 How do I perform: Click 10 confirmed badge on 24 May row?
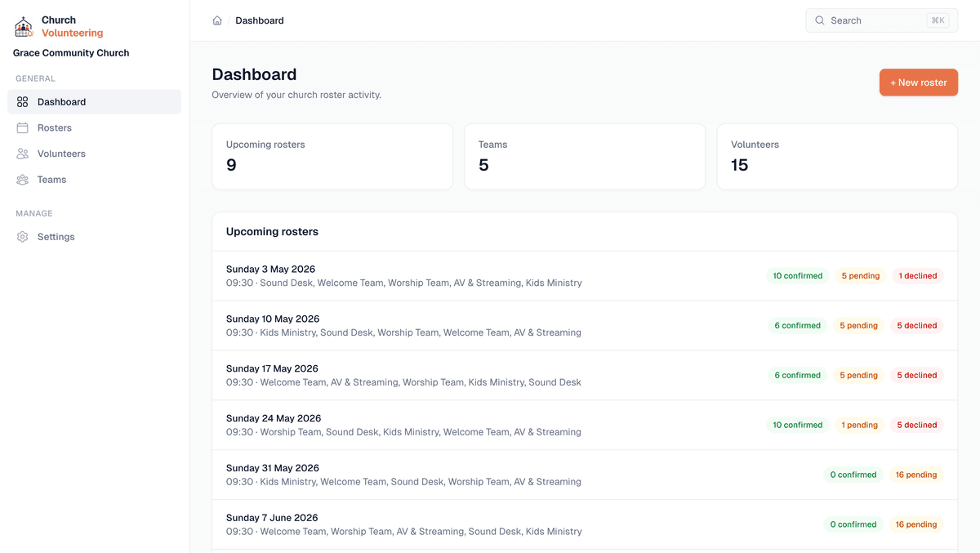click(x=798, y=426)
